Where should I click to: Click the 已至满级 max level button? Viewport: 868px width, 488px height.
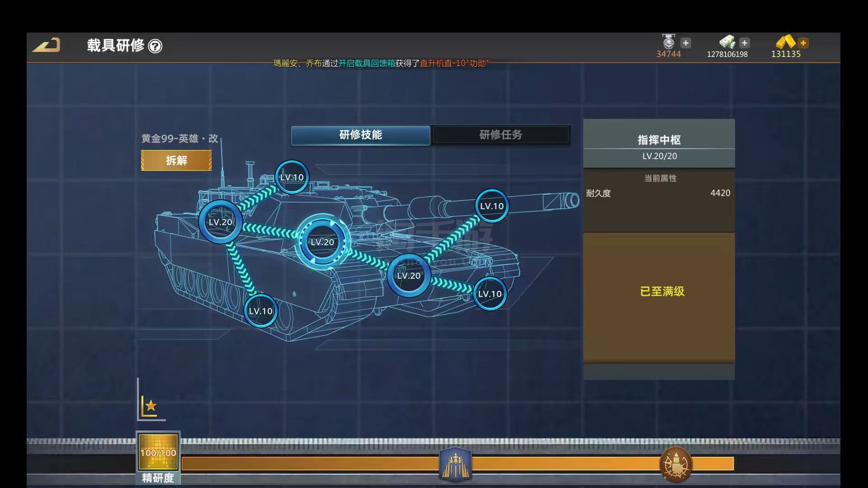(x=662, y=291)
